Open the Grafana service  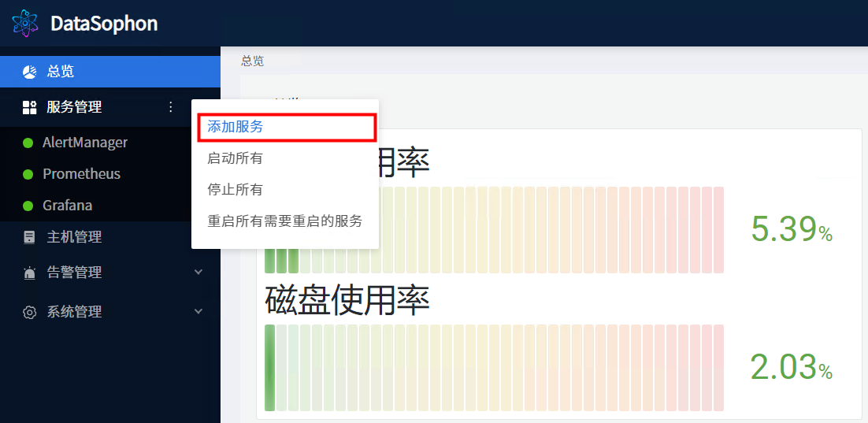68,206
